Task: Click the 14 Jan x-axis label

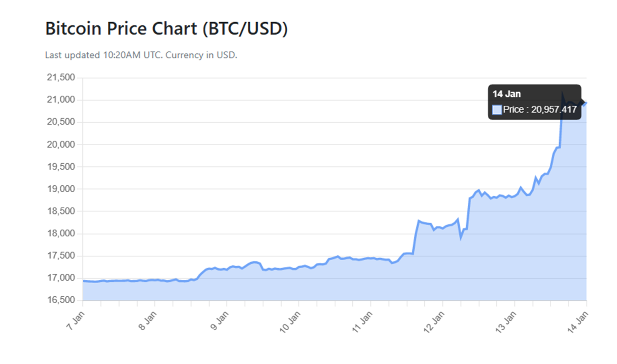Action: pyautogui.click(x=578, y=322)
